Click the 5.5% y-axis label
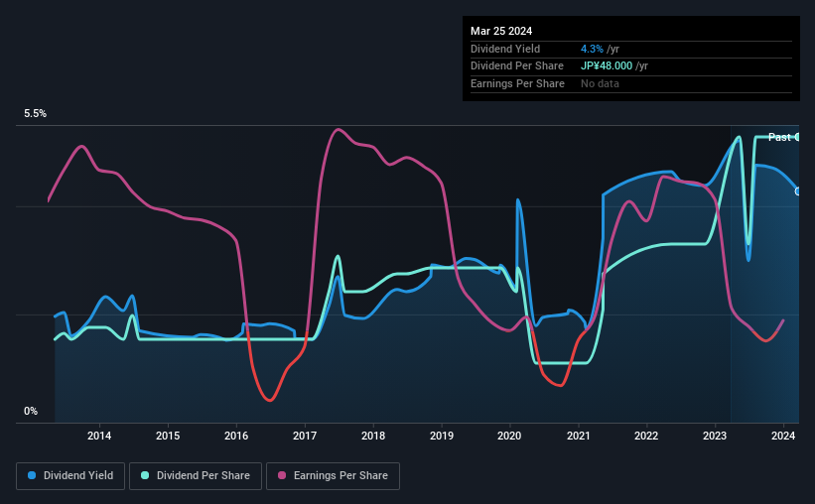The image size is (815, 504). [35, 114]
